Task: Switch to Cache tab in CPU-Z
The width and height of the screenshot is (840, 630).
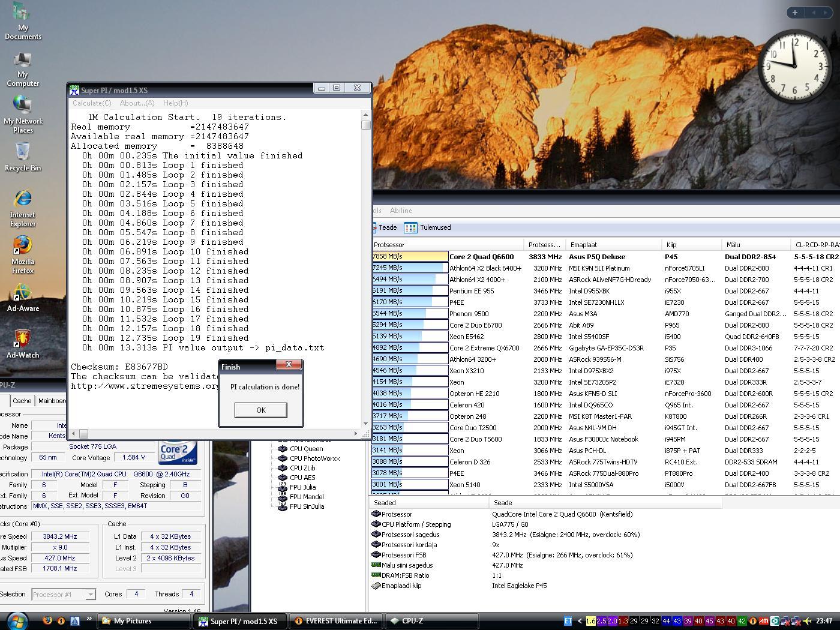Action: tap(22, 401)
